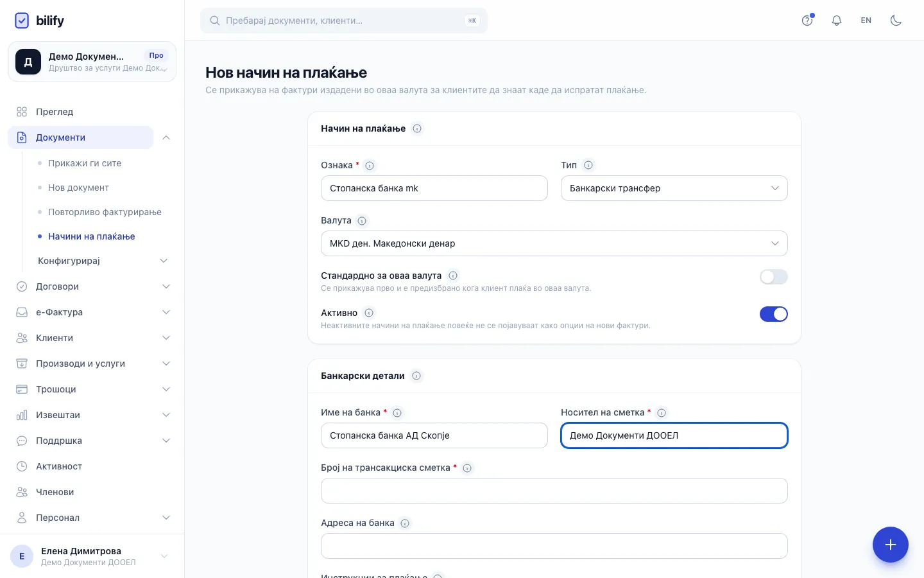This screenshot has width=924, height=578.
Task: Click Број на трансакциска сметка input
Action: point(554,491)
